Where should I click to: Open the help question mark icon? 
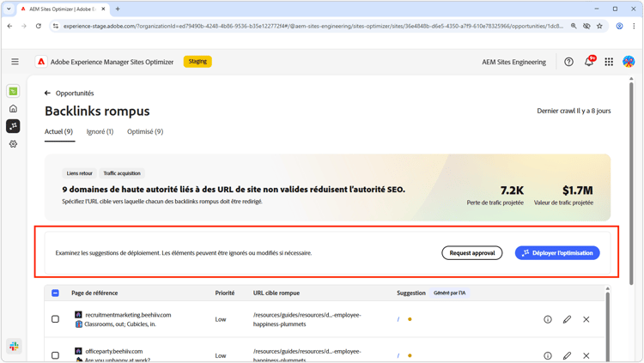coord(568,62)
